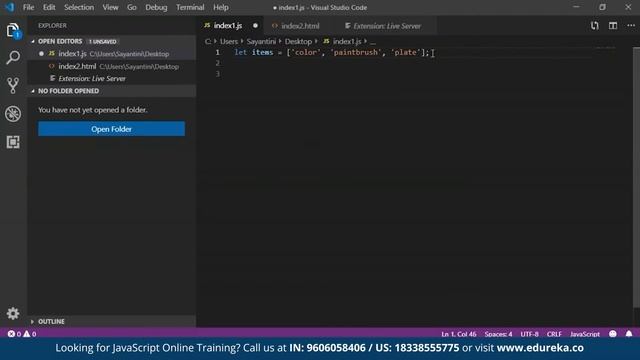Click line number 3 in gutter
The width and height of the screenshot is (640, 360).
[x=218, y=74]
